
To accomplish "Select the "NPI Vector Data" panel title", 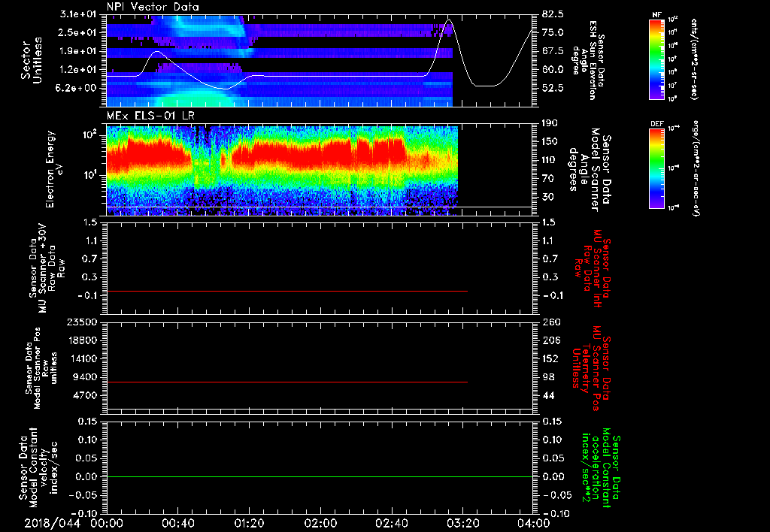I will [153, 7].
